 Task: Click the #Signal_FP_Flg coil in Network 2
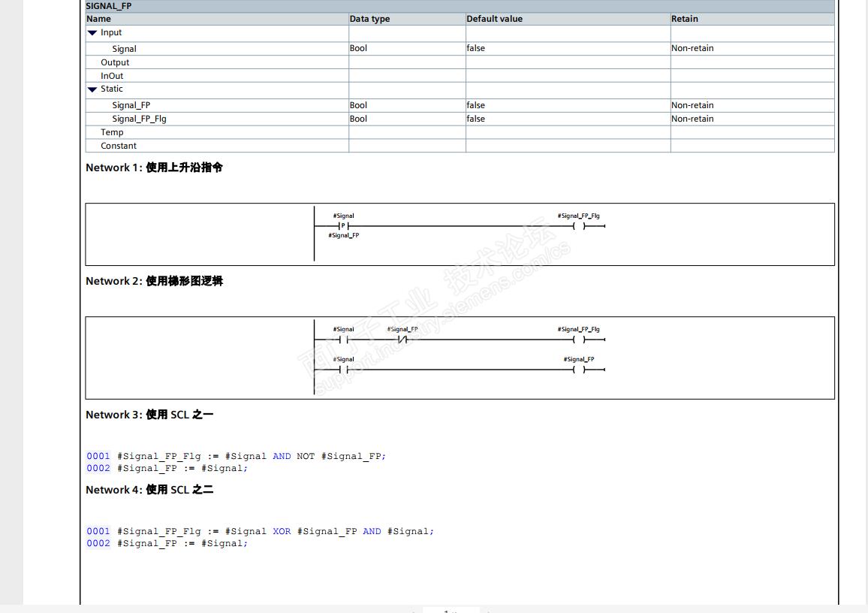pyautogui.click(x=579, y=340)
